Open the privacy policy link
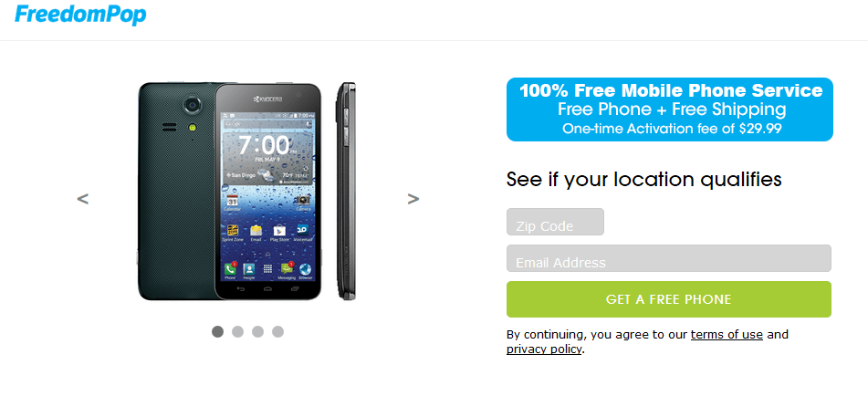This screenshot has width=868, height=417. pos(544,349)
